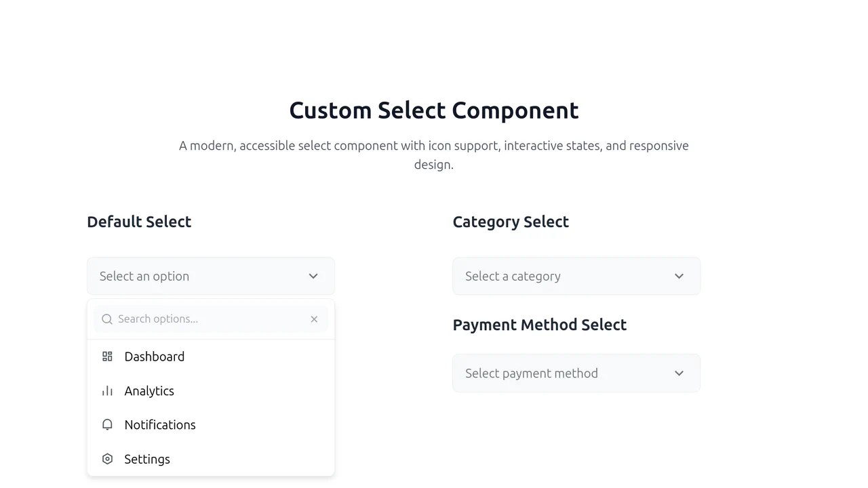
Task: Click the 'Payment Method Select' label
Action: [x=540, y=325]
